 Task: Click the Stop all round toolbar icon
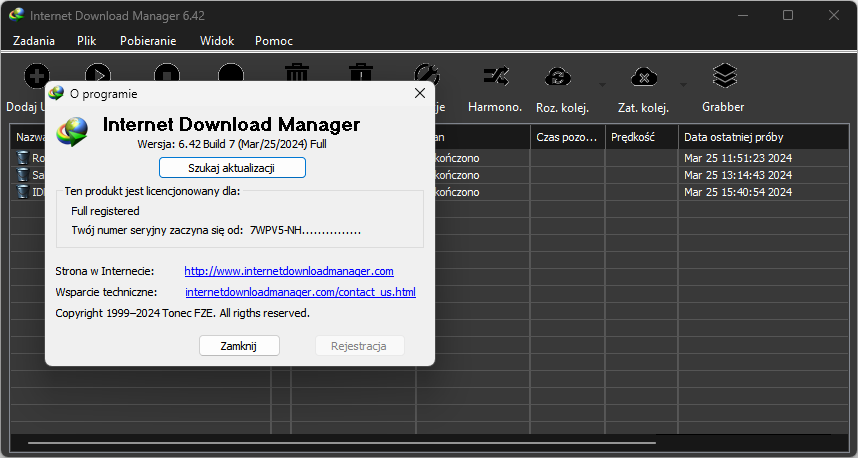click(231, 72)
